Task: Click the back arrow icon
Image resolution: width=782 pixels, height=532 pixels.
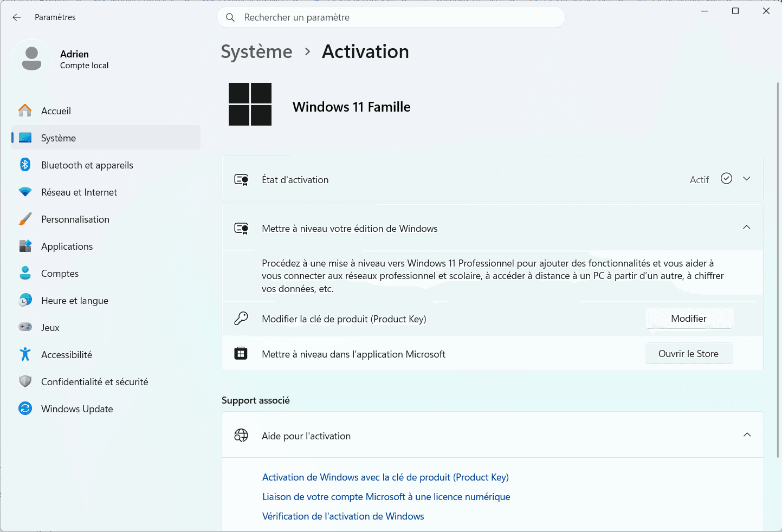Action: pyautogui.click(x=17, y=17)
